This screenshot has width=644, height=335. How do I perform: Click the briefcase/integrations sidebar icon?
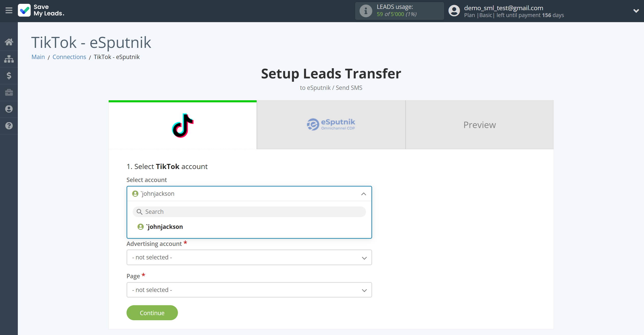9,92
